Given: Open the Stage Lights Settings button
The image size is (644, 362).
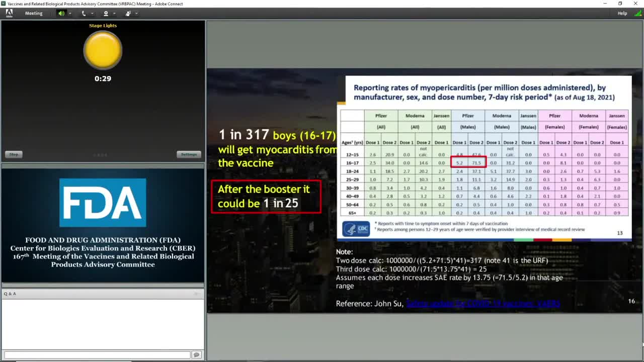Looking at the screenshot, I should tap(189, 154).
